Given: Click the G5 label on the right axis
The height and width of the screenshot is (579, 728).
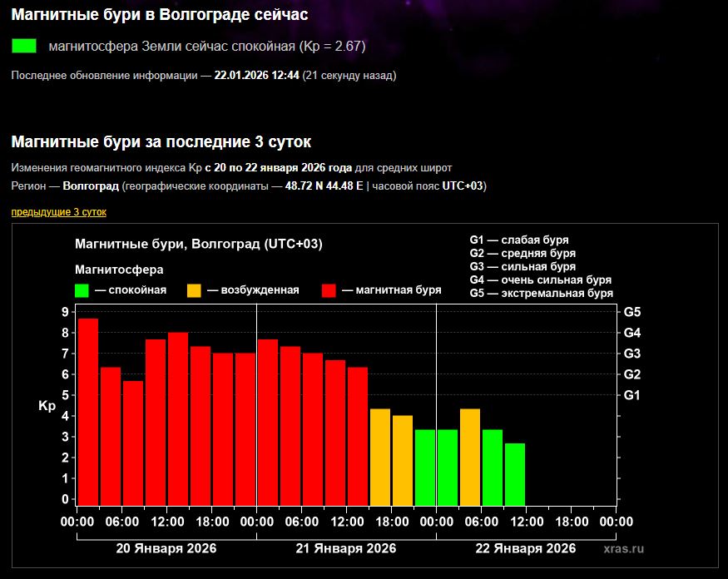Looking at the screenshot, I should pos(632,312).
